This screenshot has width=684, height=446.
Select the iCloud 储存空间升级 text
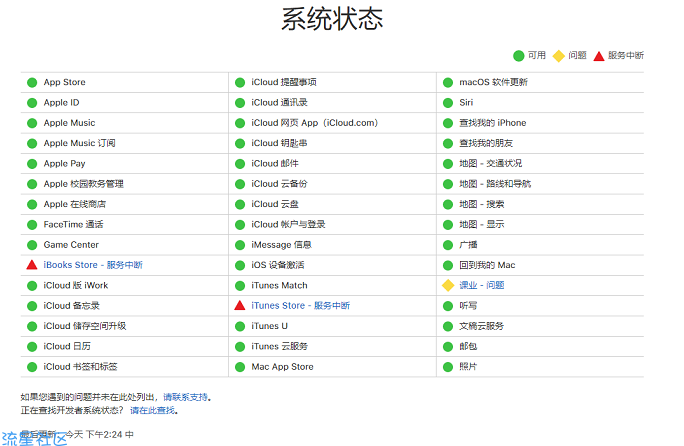(85, 326)
